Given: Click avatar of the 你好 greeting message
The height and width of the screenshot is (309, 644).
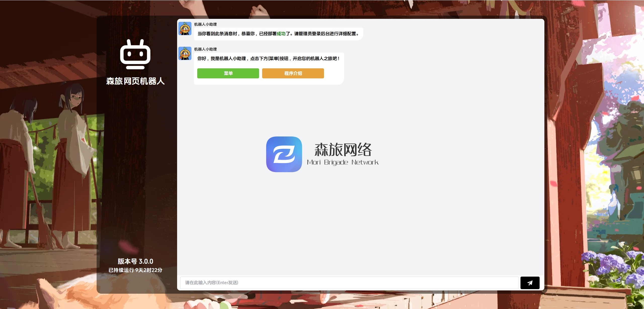Looking at the screenshot, I should pos(185,53).
